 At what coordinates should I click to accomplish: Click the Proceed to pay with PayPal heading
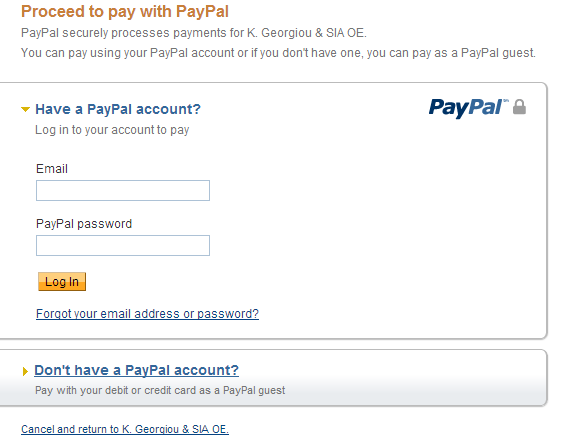tap(125, 11)
